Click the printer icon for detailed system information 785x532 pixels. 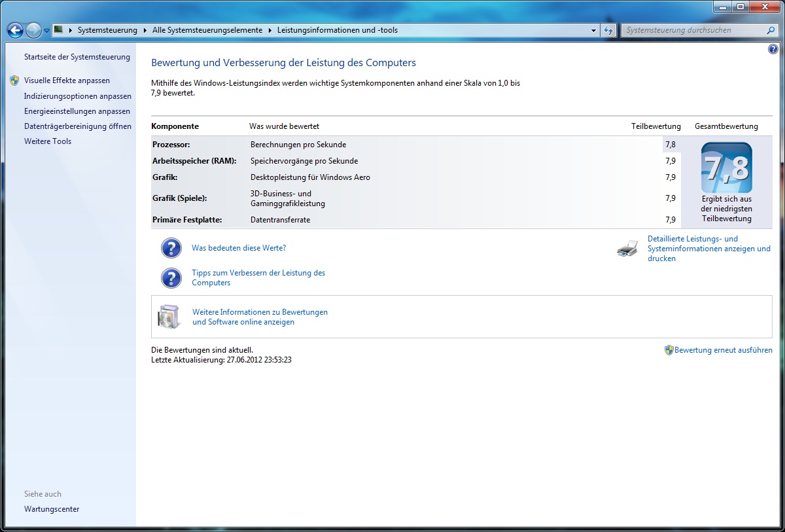627,249
